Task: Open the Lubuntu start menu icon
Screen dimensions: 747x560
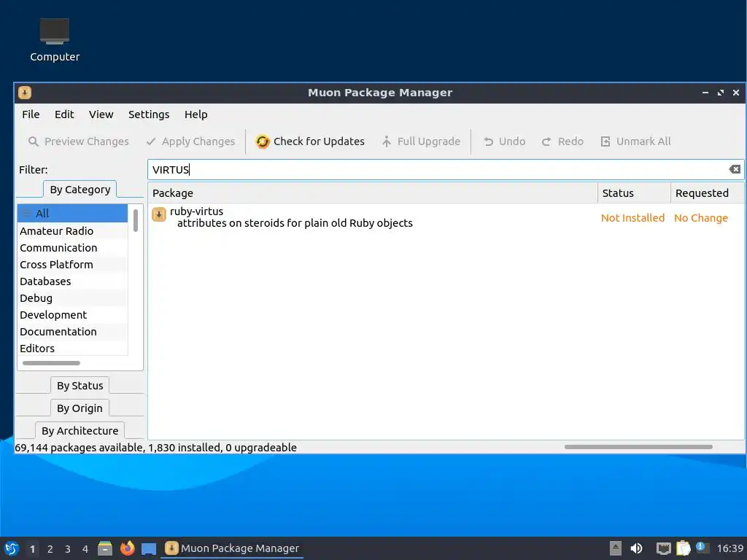Action: coord(12,548)
